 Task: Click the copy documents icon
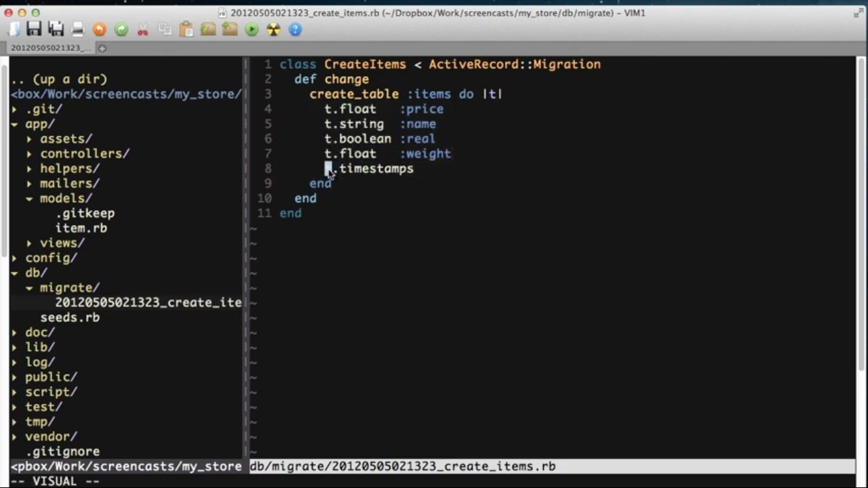(x=165, y=29)
